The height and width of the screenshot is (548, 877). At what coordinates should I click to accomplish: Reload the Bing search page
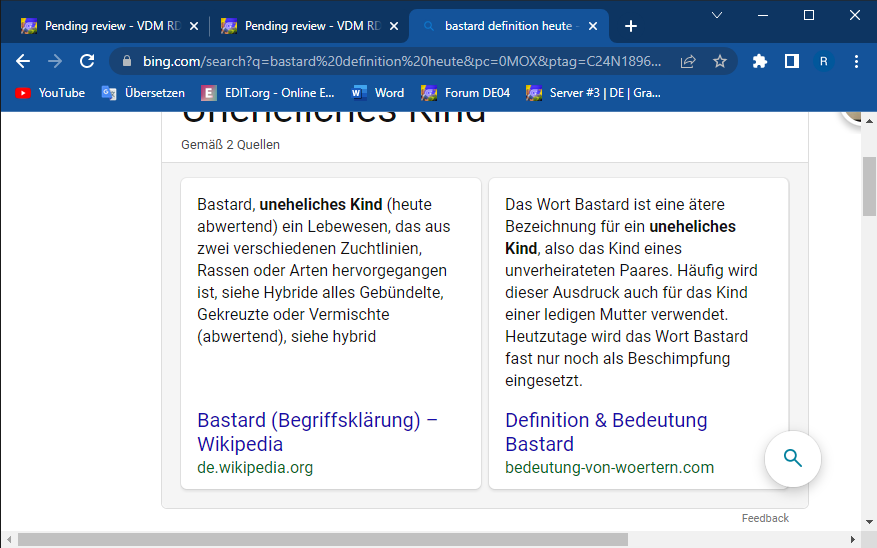click(x=87, y=61)
